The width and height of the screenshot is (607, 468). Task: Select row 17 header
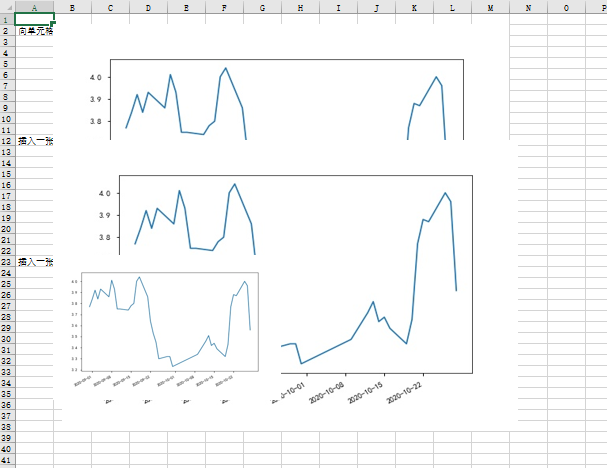coord(7,196)
